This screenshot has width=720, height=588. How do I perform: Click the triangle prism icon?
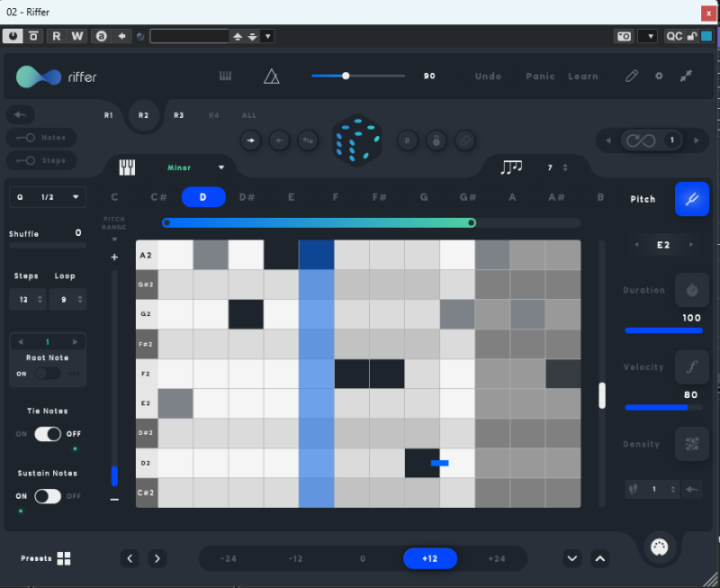(272, 77)
